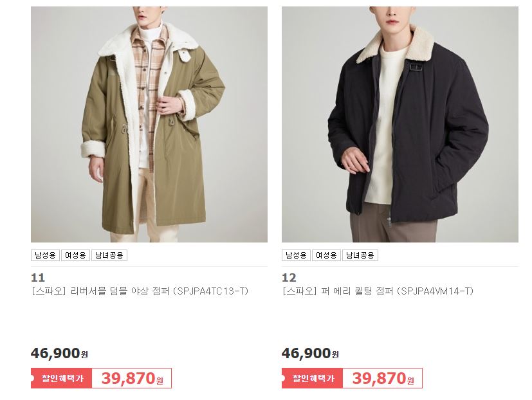Select the 여성용 tag under item 11
Viewport: 532px width, 400px height.
[75, 255]
